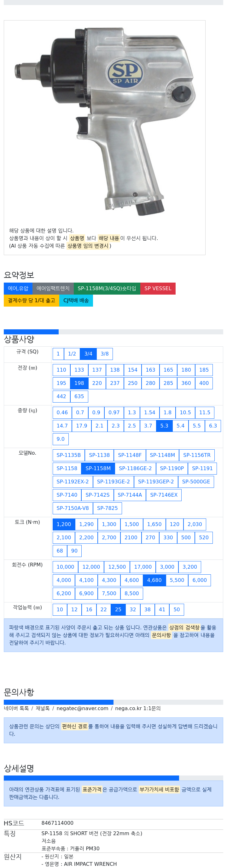Select the CJ택배 배송 shipping tag
Image resolution: width=227 pixels, height=868 pixels.
tap(76, 301)
